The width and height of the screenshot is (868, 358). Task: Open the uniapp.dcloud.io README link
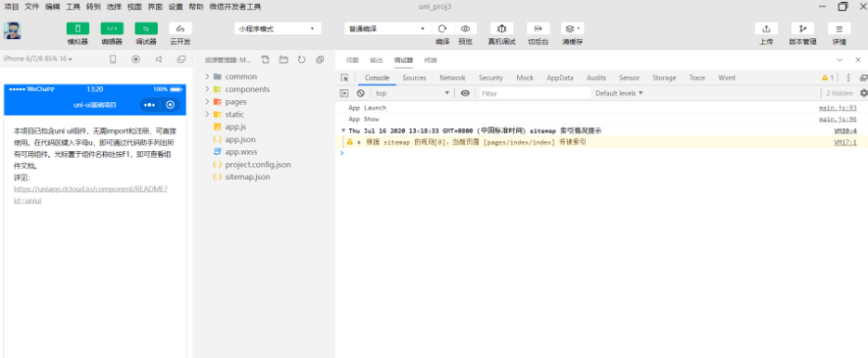(90, 194)
